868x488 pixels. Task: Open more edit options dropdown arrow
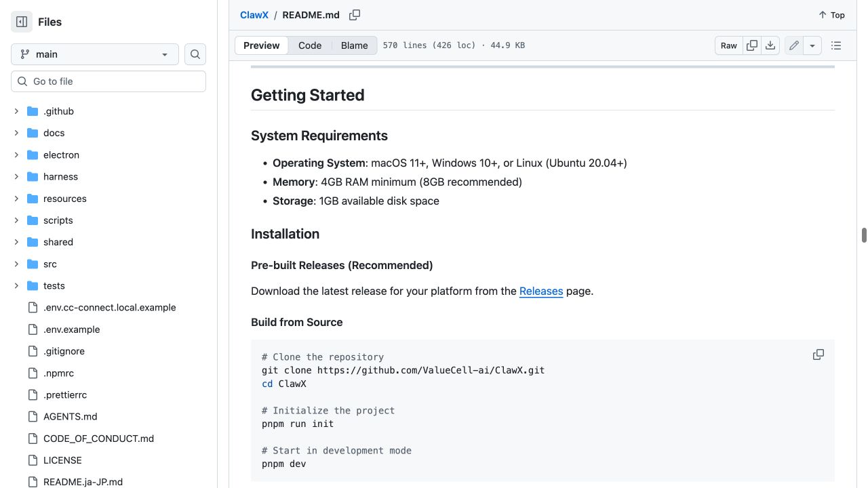click(812, 45)
